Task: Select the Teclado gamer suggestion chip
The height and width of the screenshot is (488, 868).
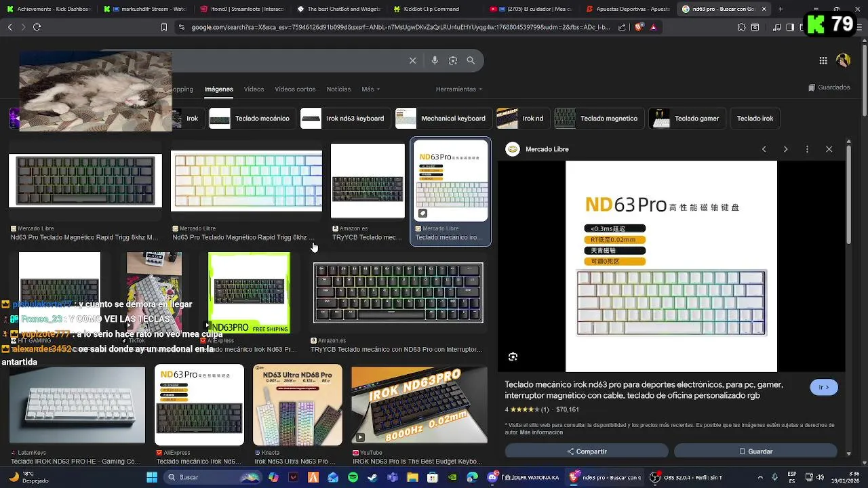Action: click(687, 118)
